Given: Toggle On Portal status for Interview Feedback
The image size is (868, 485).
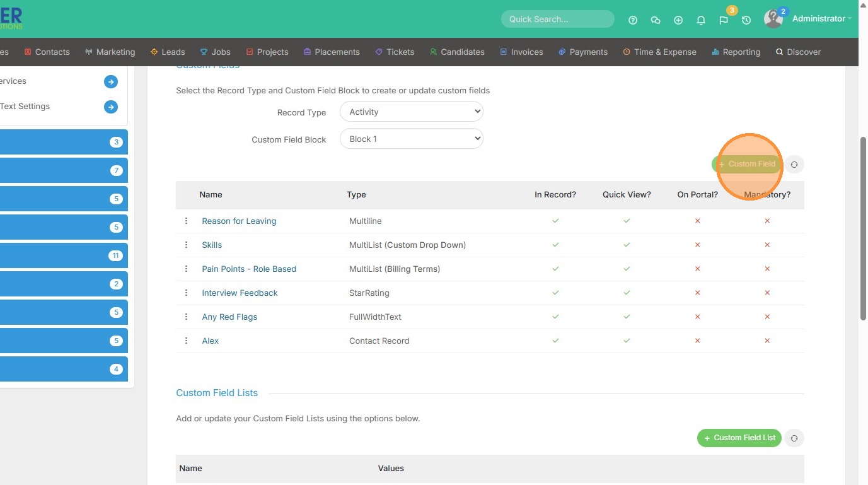Looking at the screenshot, I should point(697,293).
